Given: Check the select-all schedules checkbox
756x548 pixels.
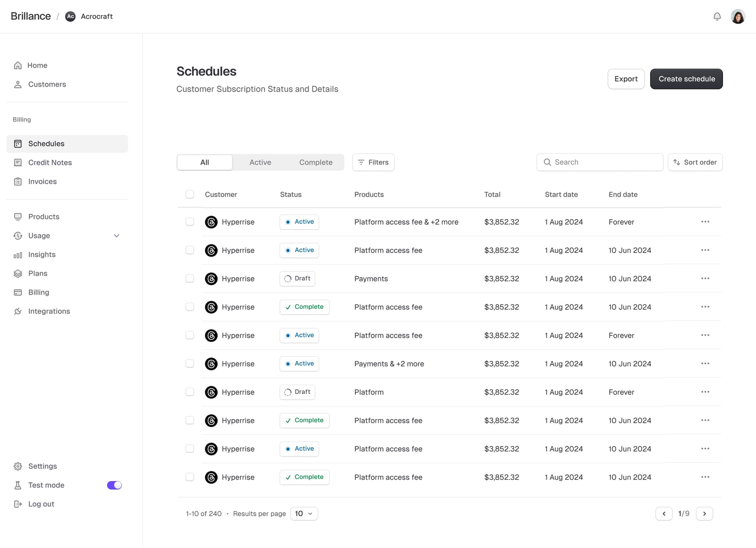Looking at the screenshot, I should (190, 194).
